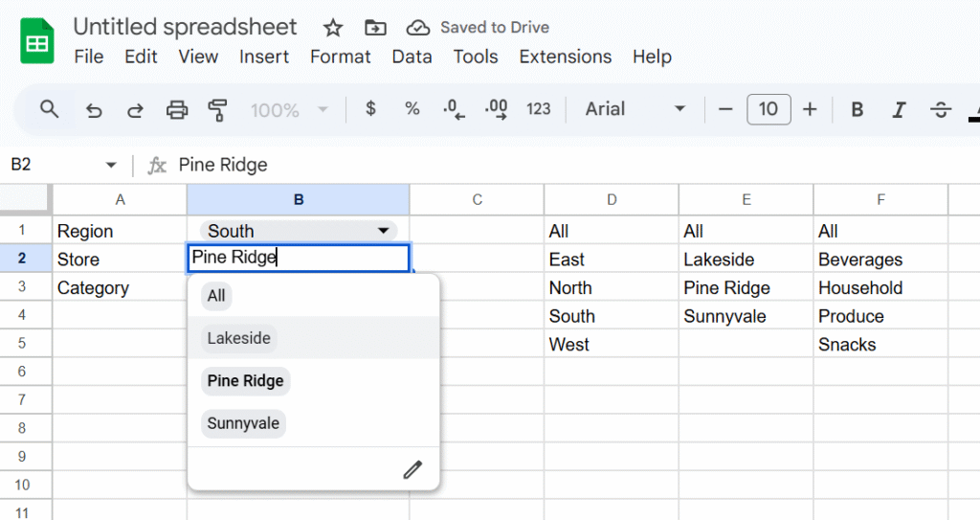The image size is (980, 520).
Task: Open the Data menu
Action: [412, 57]
